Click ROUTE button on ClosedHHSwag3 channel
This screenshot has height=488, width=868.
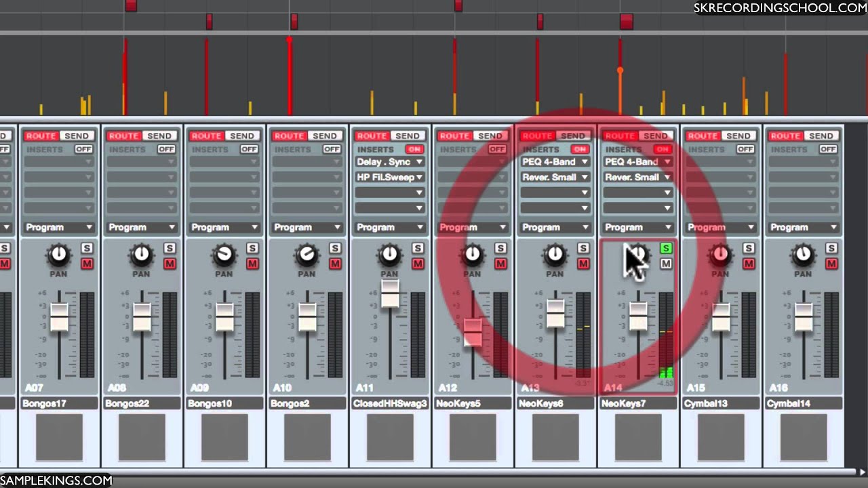tap(372, 136)
